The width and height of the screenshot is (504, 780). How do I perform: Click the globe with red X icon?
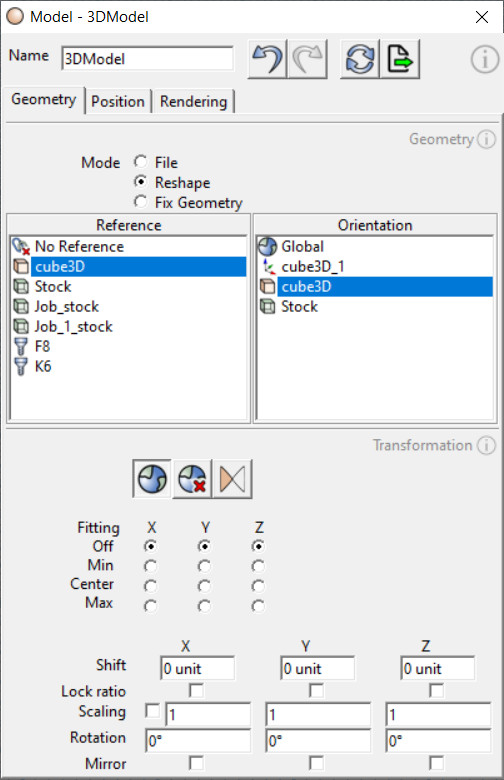pos(192,479)
